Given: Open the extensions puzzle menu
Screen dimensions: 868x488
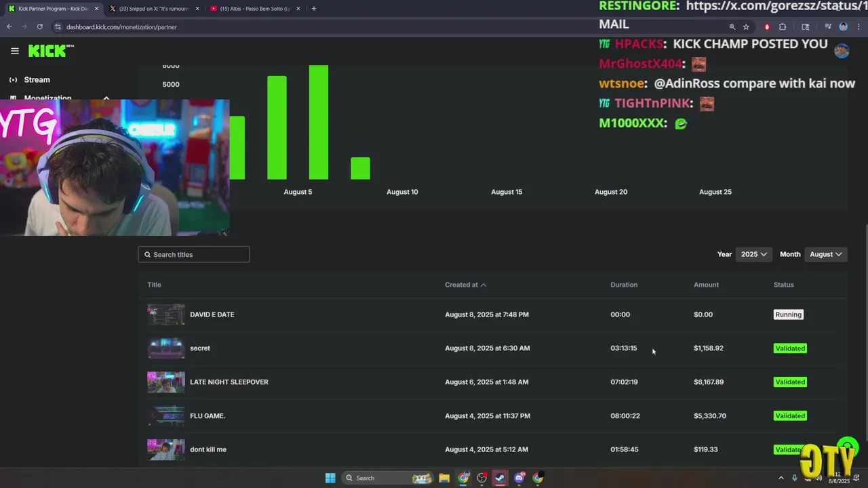Looking at the screenshot, I should click(783, 26).
